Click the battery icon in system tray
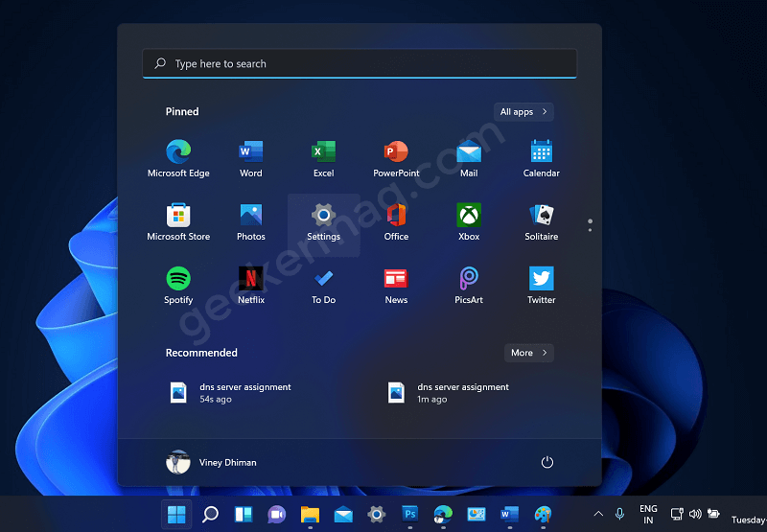 (713, 514)
